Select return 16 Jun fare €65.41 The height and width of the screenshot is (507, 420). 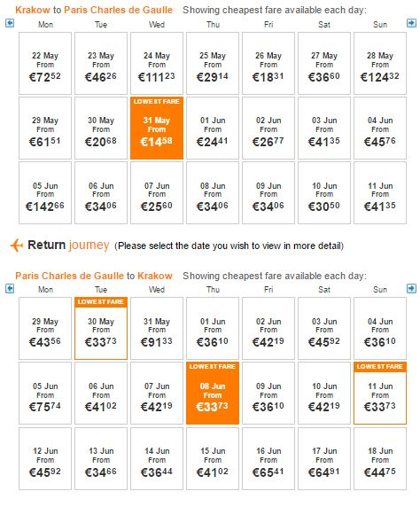click(268, 458)
